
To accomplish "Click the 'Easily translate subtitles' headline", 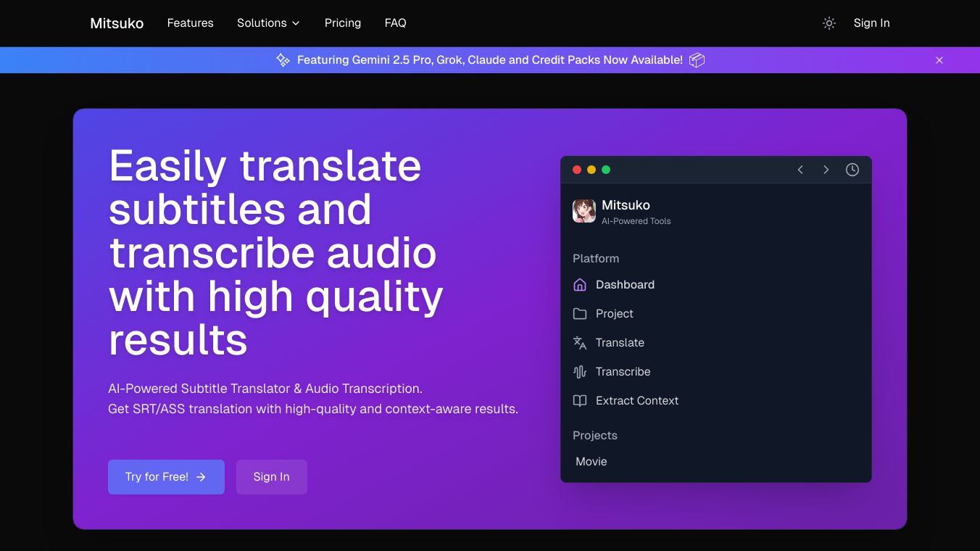I will coord(276,252).
